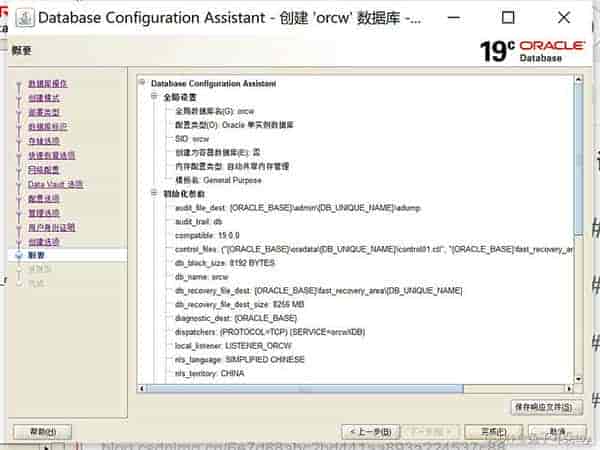Switch to the 网络配置 step

[43, 170]
